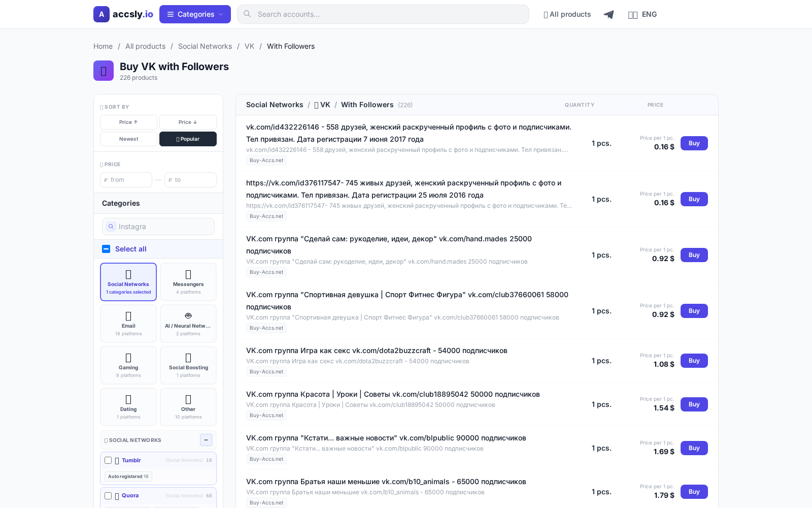Select the Dating category icon
The image size is (812, 508).
[x=128, y=399]
